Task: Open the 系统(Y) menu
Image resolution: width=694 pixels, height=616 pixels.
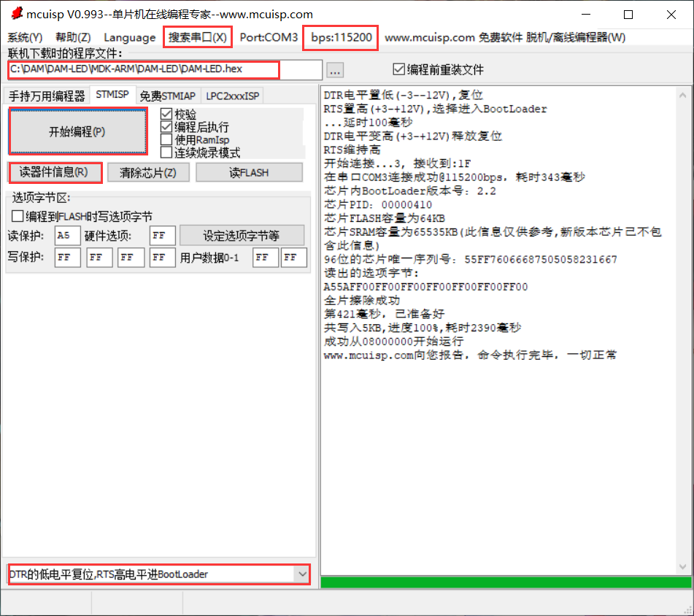Action: (26, 38)
